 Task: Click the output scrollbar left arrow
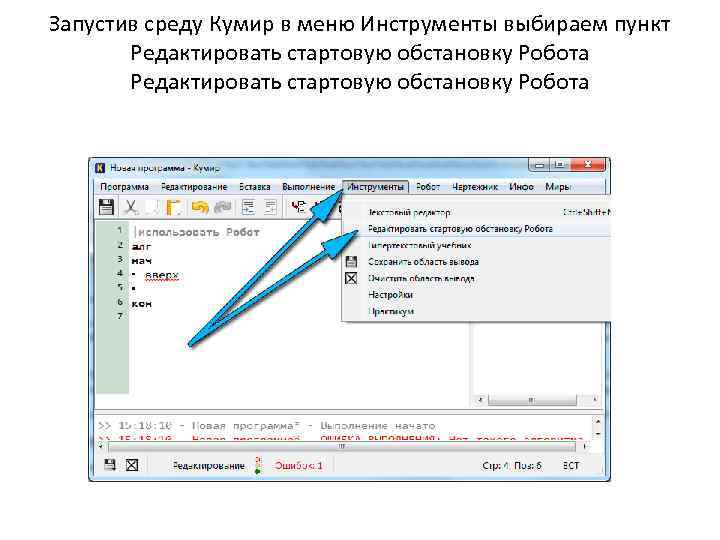point(101,446)
